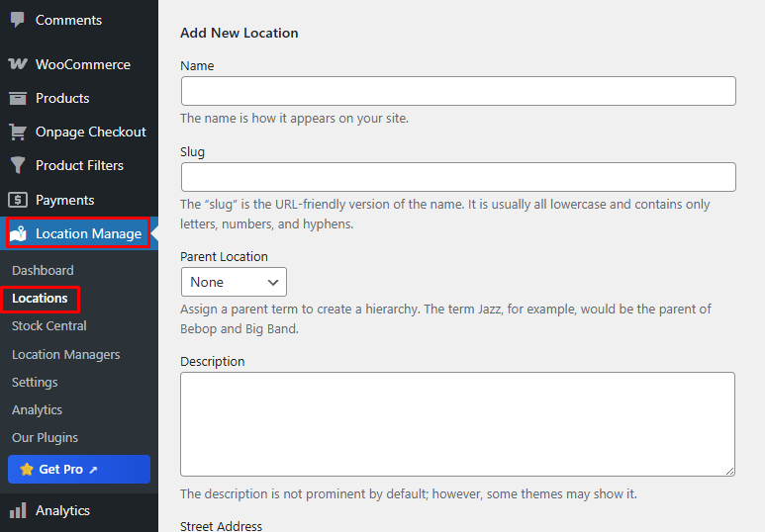Open the Settings submenu item

coord(35,383)
